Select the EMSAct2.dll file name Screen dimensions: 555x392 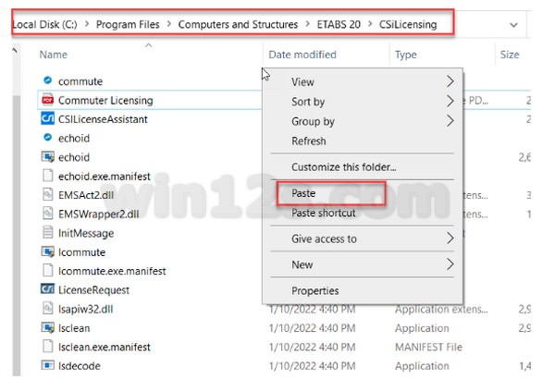pos(86,195)
